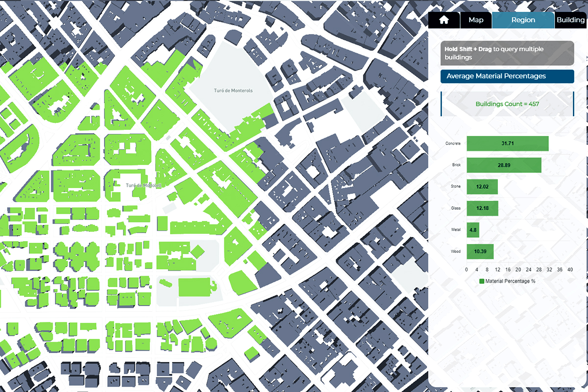588x392 pixels.
Task: Click the Home icon tab
Action: [x=444, y=20]
